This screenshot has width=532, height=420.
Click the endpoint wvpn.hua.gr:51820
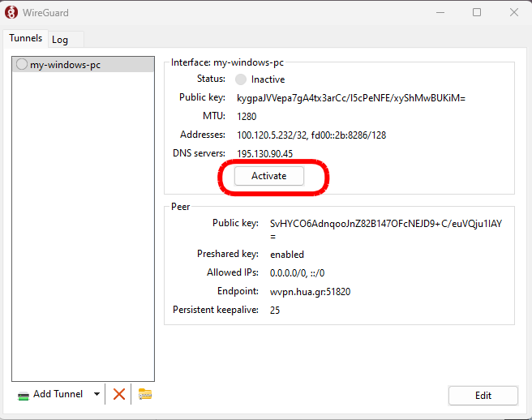point(310,292)
